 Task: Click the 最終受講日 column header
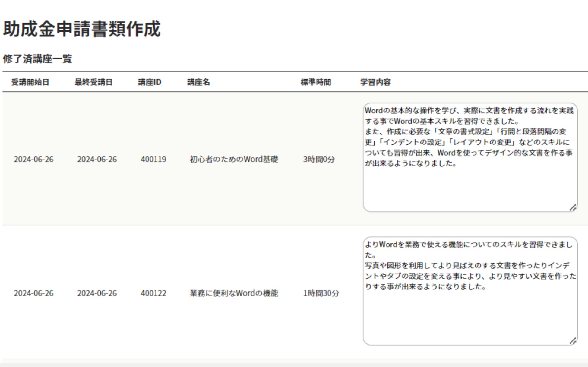pyautogui.click(x=93, y=82)
